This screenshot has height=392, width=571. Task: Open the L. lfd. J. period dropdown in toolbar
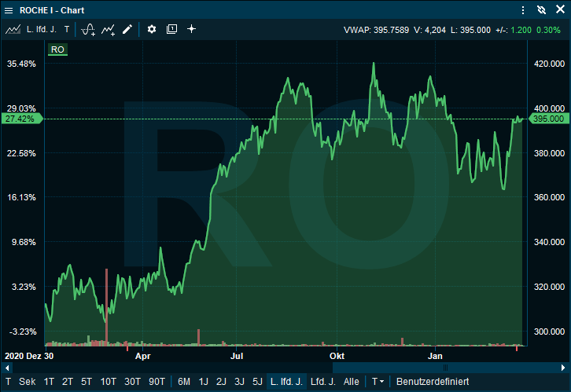(41, 29)
